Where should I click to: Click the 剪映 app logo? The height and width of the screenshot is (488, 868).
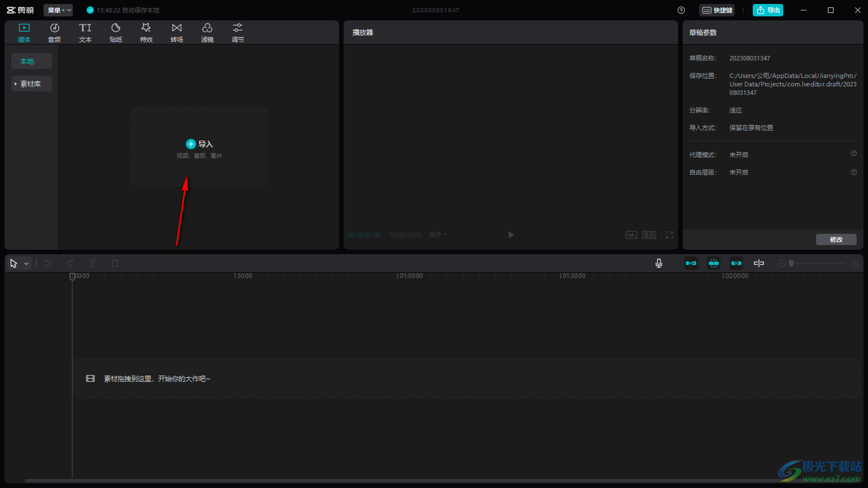tap(20, 10)
